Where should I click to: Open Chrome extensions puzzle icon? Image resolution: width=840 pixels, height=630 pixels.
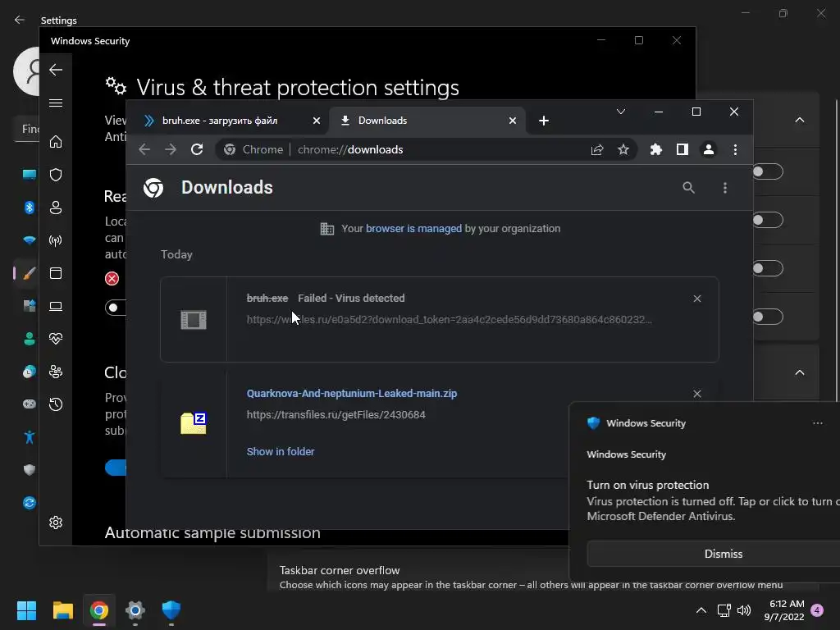click(x=655, y=149)
